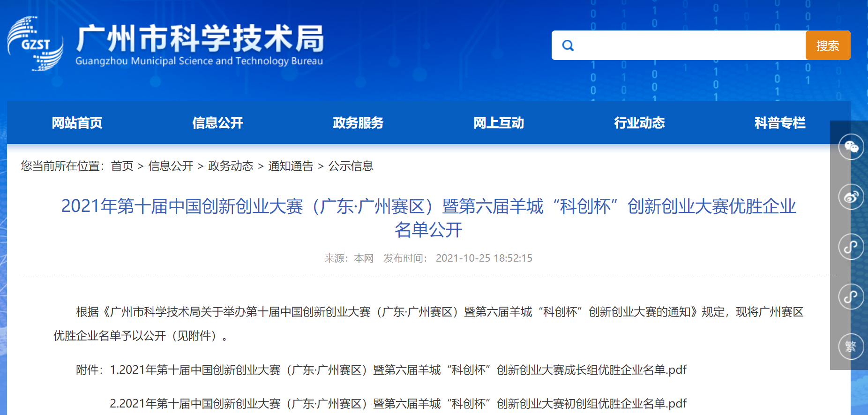Open the 信息公开 nav menu
The width and height of the screenshot is (868, 415).
217,123
